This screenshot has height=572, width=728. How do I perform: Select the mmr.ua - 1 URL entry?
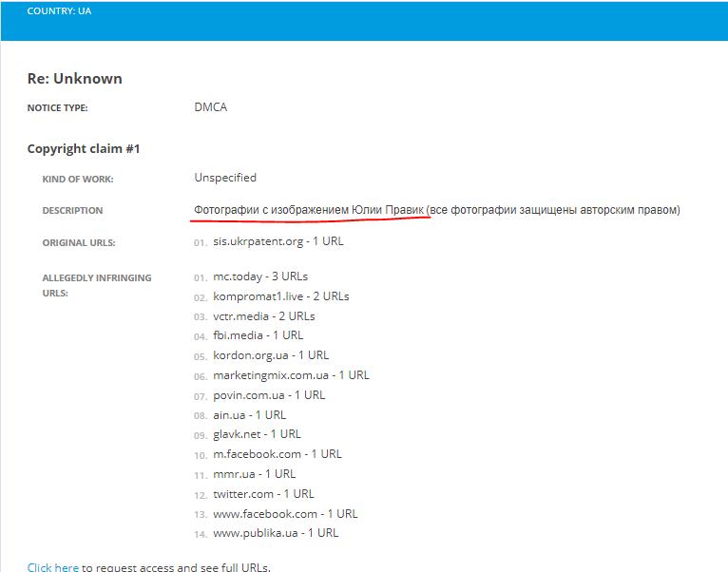pyautogui.click(x=254, y=474)
